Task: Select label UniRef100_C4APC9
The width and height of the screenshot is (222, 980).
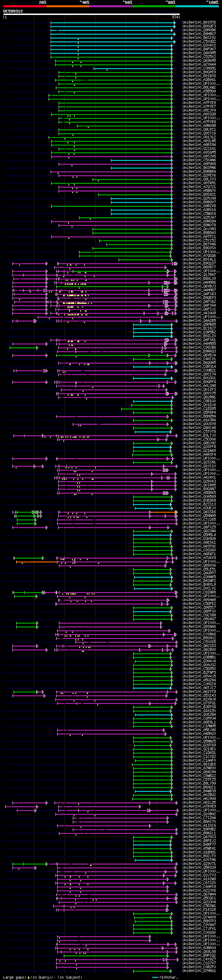Action: [199, 886]
